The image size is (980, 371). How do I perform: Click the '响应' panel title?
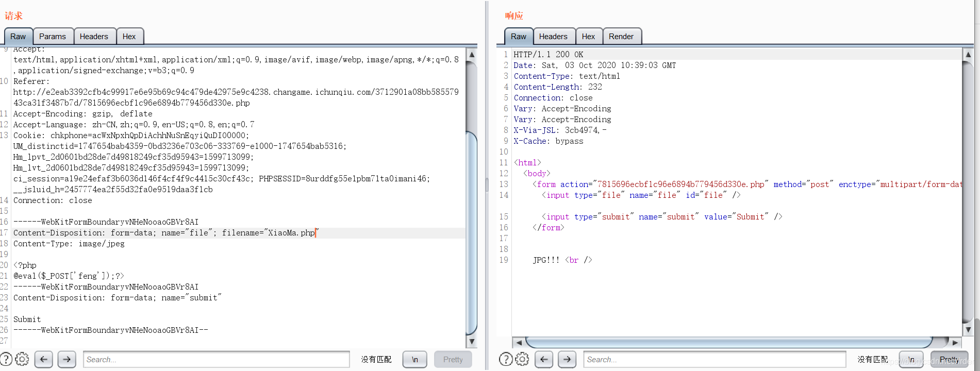(x=514, y=16)
